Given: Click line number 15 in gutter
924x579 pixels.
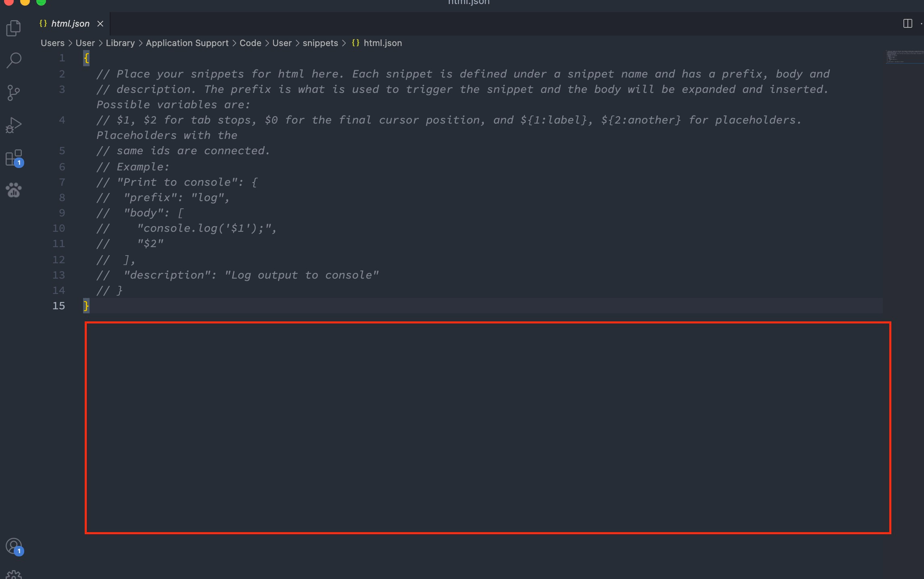Looking at the screenshot, I should [x=59, y=306].
